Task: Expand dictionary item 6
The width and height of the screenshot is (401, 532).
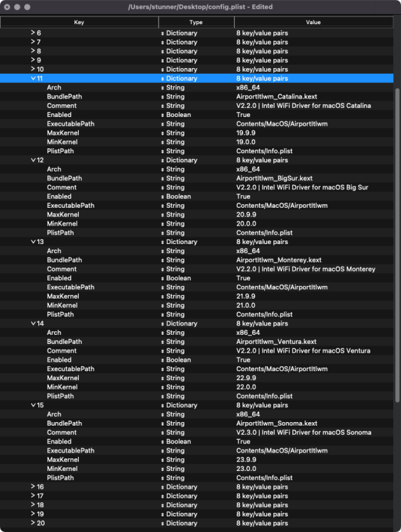Action: click(x=33, y=33)
